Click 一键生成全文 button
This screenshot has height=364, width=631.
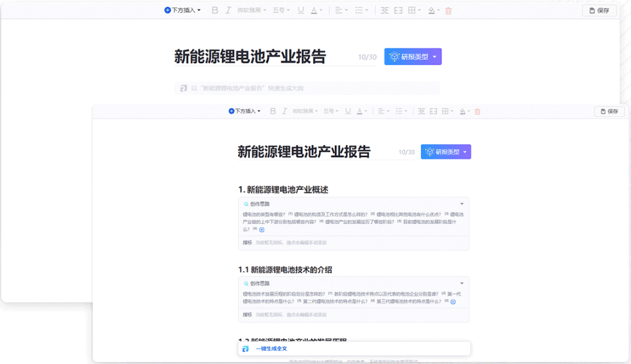[x=354, y=349]
